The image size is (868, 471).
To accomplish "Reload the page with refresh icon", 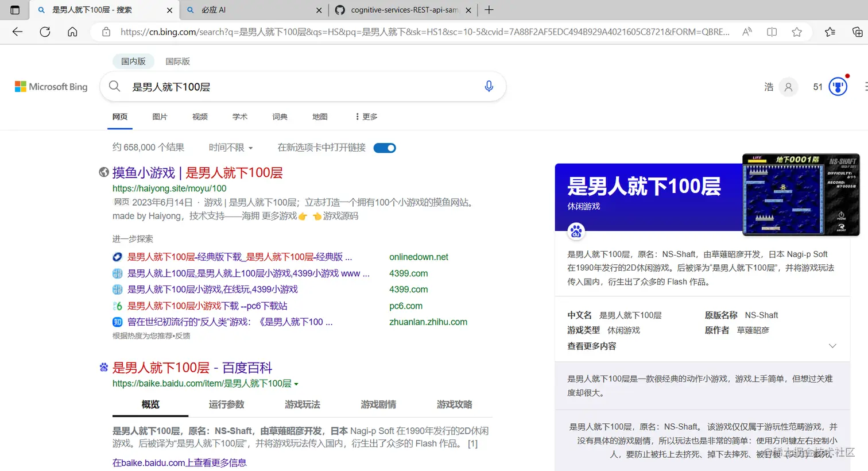I will coord(45,32).
